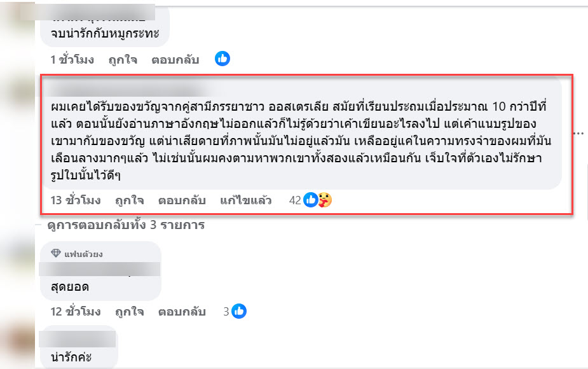Screen dimensions: 588x369
Task: Click ตอบกลับ under the long highlighted comment
Action: (x=181, y=200)
